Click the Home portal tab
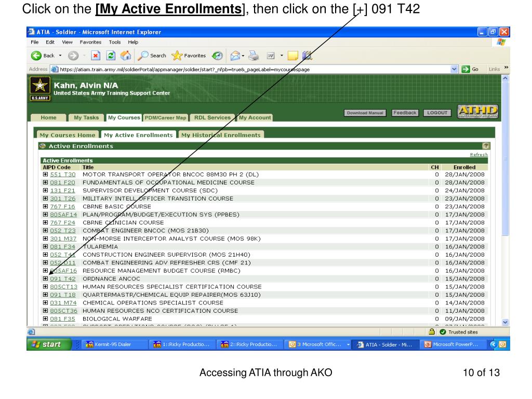The image size is (532, 399). coord(48,117)
